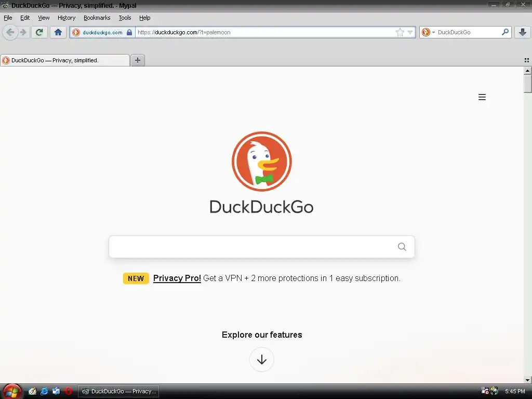Open the View menu
Image resolution: width=532 pixels, height=399 pixels.
pyautogui.click(x=44, y=18)
